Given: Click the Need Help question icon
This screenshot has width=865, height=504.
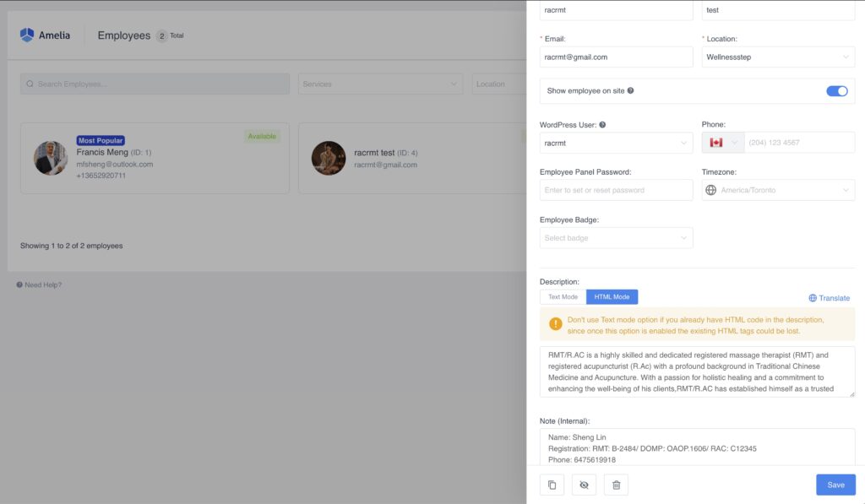Looking at the screenshot, I should point(19,285).
